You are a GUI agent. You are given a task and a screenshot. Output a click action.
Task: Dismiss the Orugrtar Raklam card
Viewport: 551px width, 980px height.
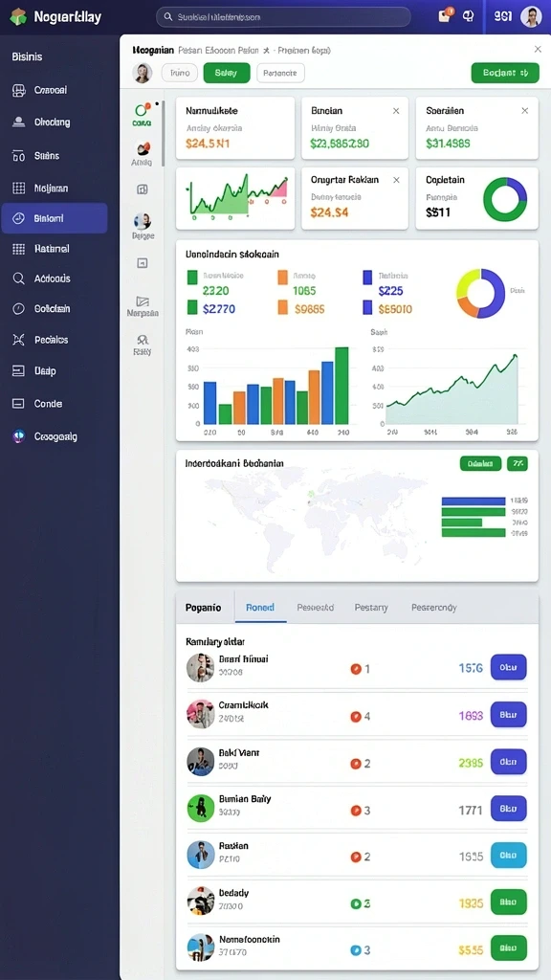[395, 180]
